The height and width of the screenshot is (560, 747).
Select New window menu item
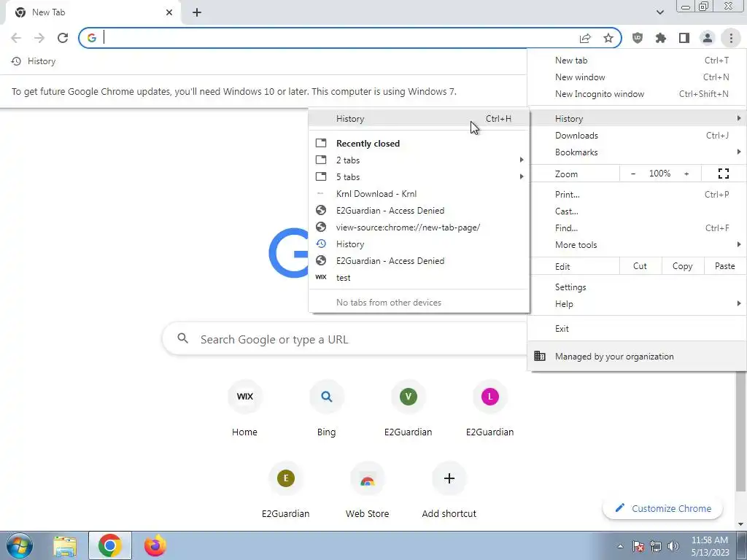point(637,77)
